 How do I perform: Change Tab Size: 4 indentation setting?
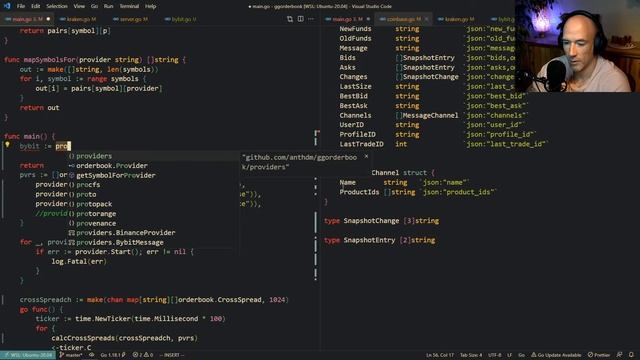click(471, 355)
